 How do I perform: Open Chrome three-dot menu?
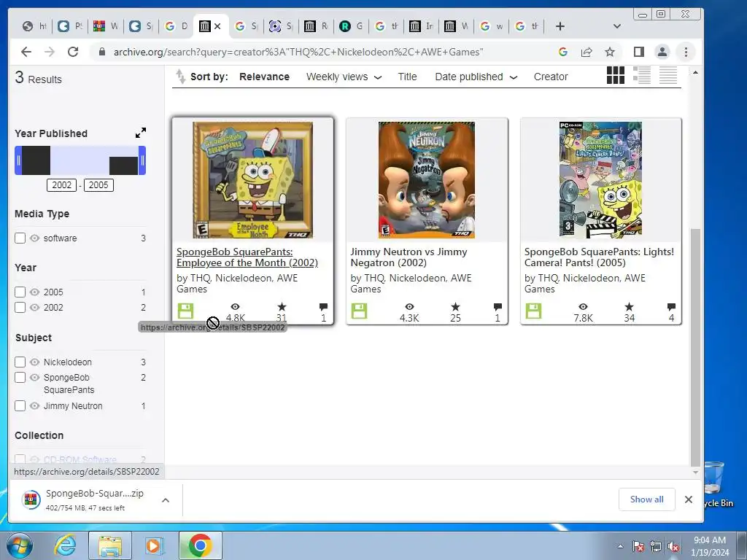[686, 52]
